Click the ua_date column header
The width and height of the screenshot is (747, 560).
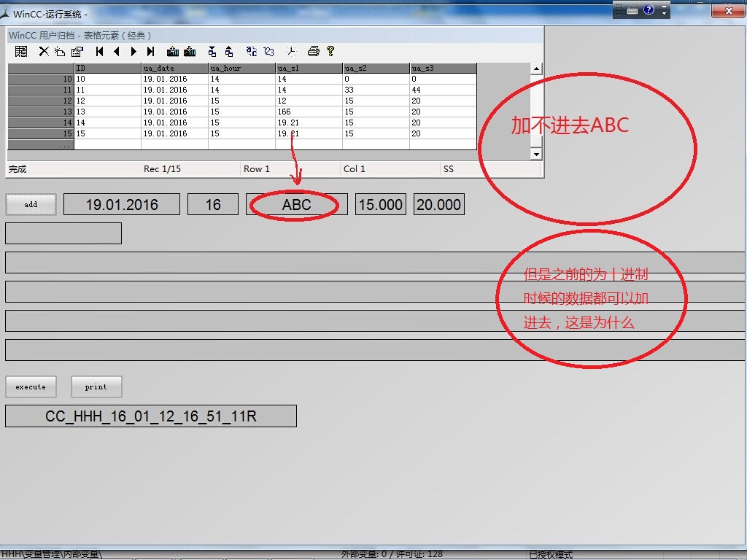point(175,68)
